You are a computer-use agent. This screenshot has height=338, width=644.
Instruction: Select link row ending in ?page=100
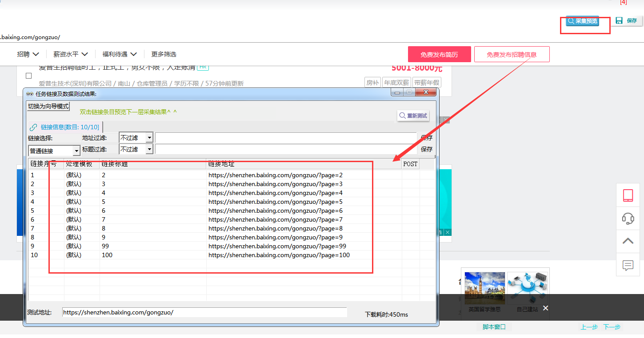click(x=231, y=255)
